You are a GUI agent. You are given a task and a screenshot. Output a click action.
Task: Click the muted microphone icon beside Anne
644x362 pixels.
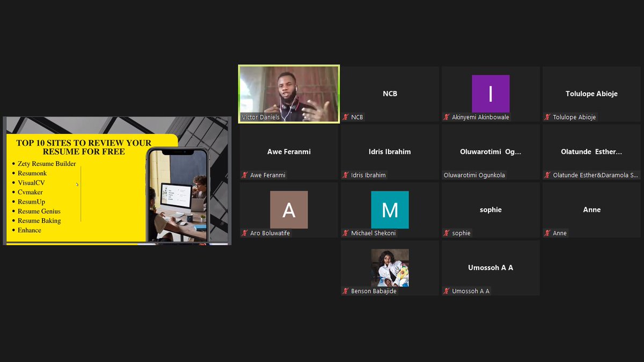point(547,233)
